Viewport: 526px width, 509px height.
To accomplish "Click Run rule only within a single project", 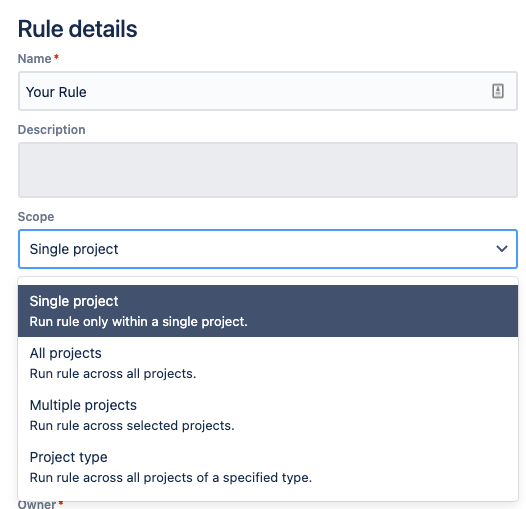I will (139, 321).
